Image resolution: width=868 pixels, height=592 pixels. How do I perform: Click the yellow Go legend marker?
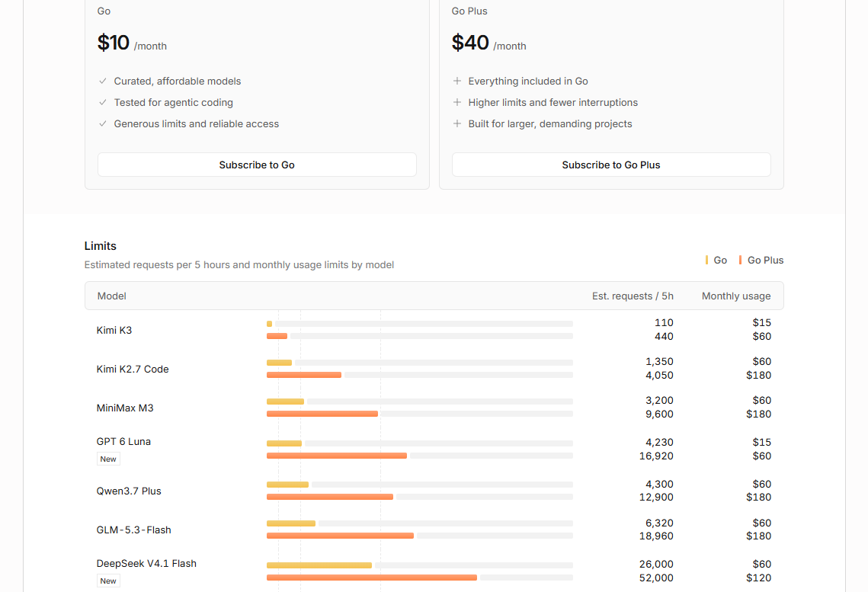[x=706, y=260]
